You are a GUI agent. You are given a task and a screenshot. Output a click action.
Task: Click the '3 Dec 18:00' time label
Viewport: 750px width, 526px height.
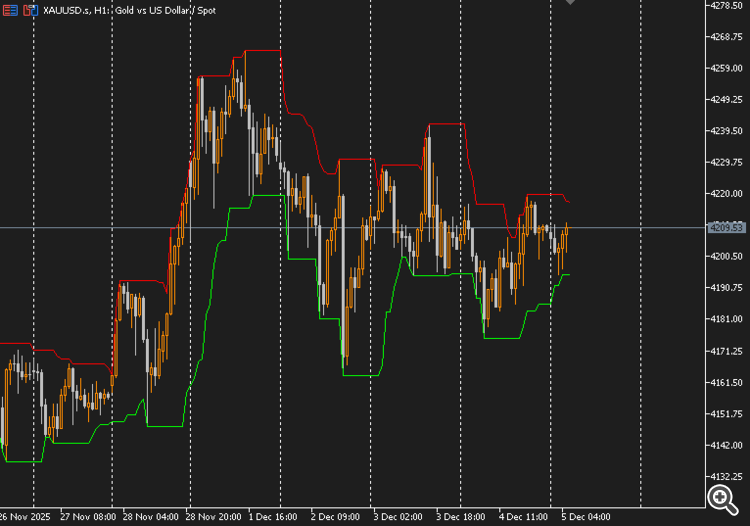pos(461,517)
